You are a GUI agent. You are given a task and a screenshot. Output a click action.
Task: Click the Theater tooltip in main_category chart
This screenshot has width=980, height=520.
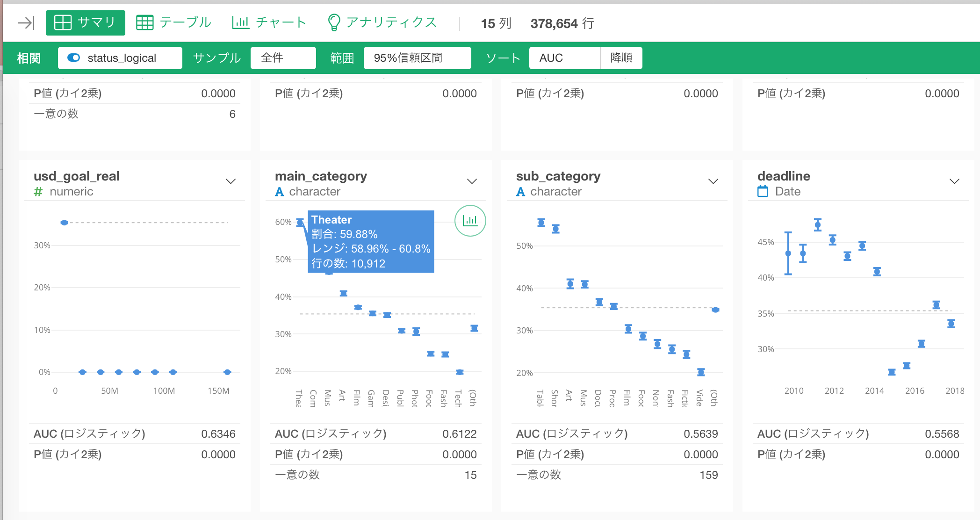pyautogui.click(x=371, y=241)
